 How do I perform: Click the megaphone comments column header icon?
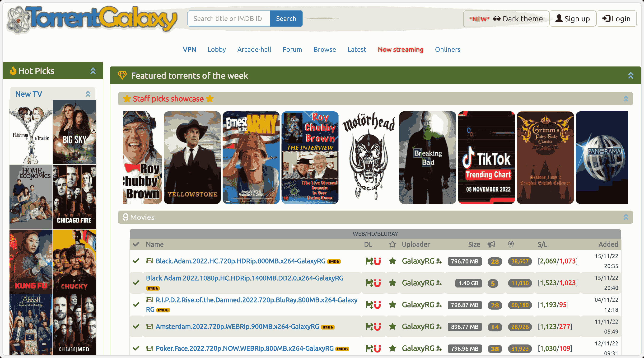click(491, 245)
